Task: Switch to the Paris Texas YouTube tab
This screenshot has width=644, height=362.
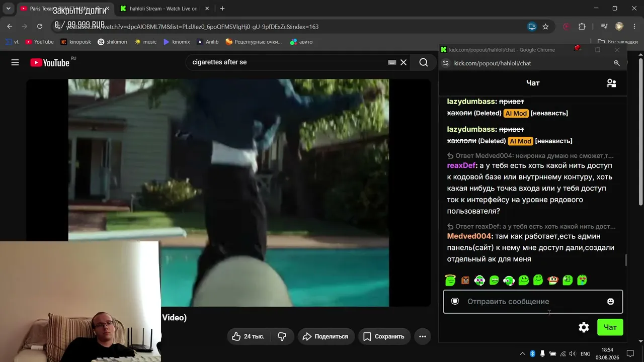Action: 64,9
